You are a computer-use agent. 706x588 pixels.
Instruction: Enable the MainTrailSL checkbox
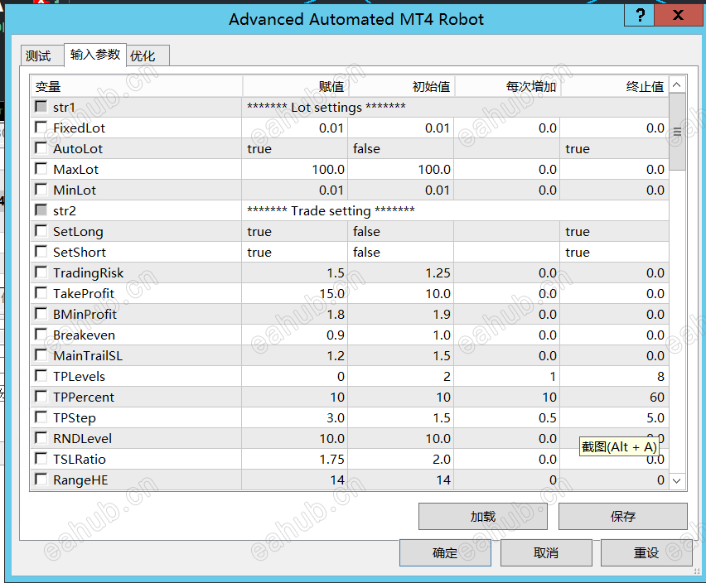(41, 355)
